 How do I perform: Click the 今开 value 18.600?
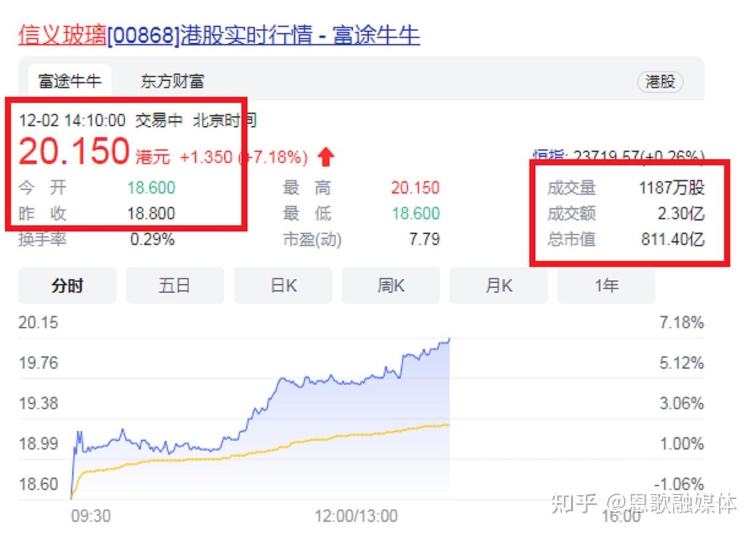(x=151, y=187)
